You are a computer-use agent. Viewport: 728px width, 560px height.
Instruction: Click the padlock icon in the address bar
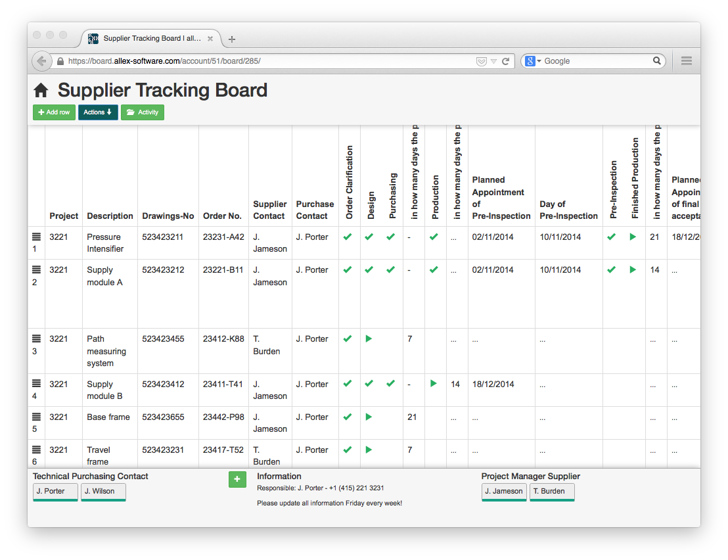click(x=60, y=61)
